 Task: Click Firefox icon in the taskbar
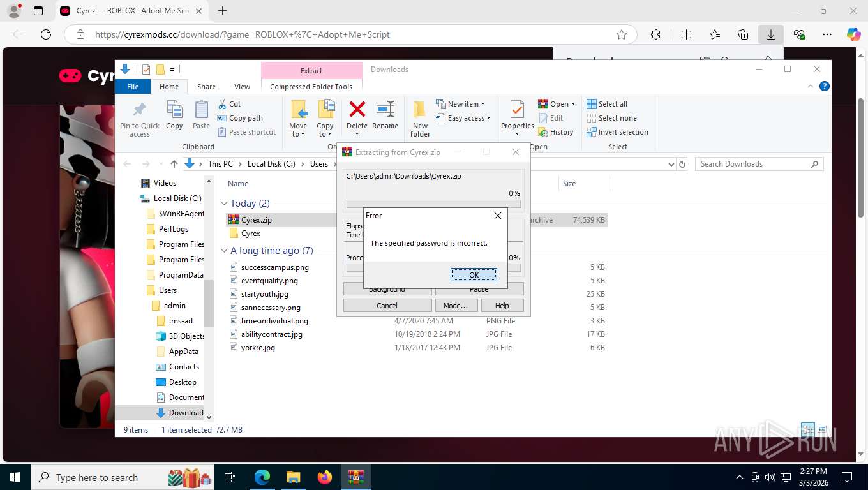click(325, 477)
